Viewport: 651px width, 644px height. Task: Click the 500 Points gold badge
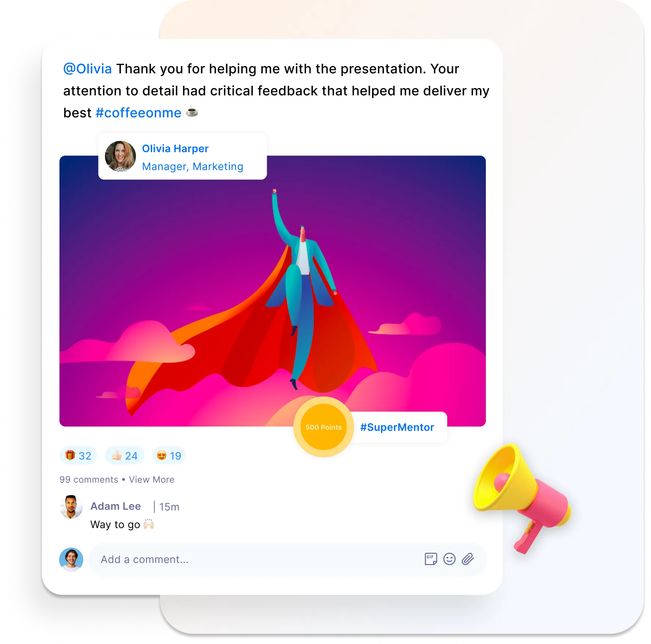coord(323,427)
